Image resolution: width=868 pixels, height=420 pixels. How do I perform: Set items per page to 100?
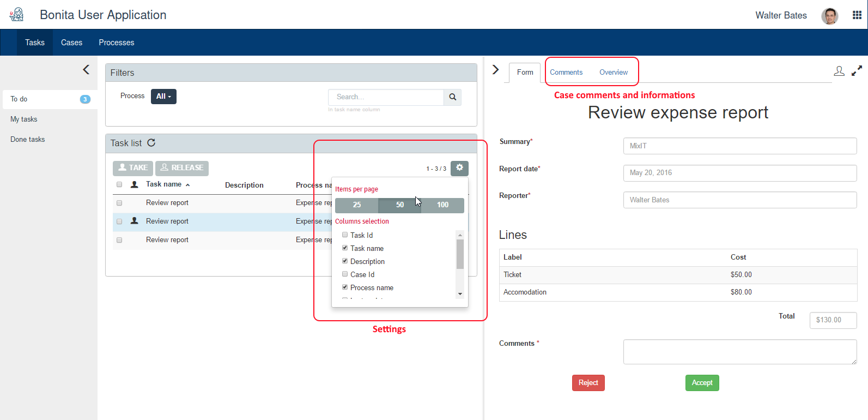(442, 205)
